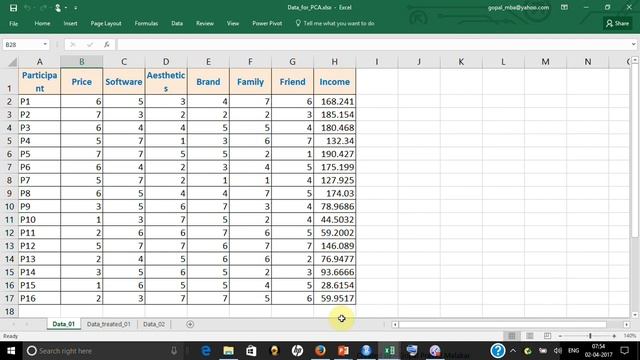Switch to Data_02 sheet tab

click(154, 324)
